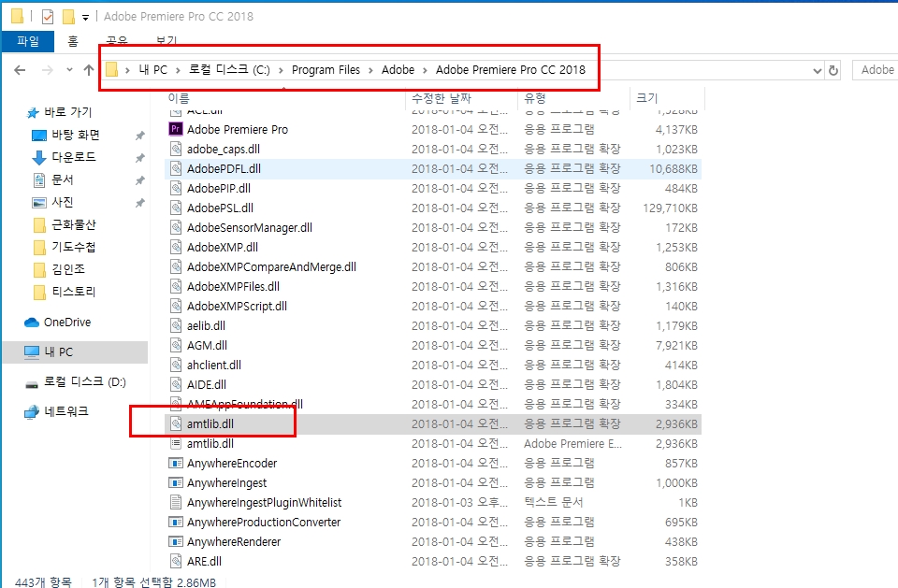Sort by 이름 column header

179,98
